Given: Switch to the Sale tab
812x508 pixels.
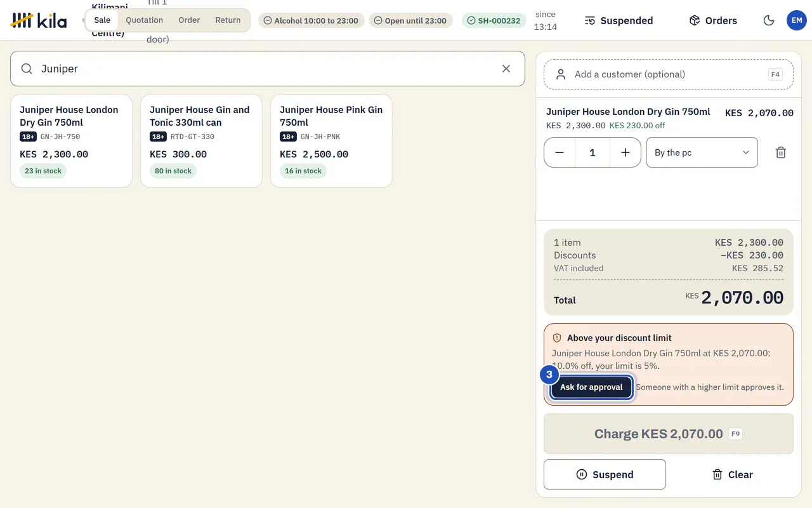Looking at the screenshot, I should point(102,20).
